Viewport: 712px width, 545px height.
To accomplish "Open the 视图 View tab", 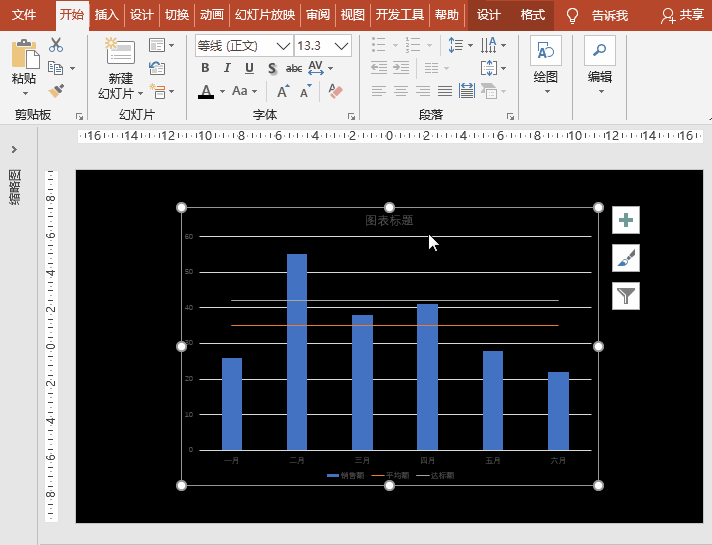I will tap(352, 15).
